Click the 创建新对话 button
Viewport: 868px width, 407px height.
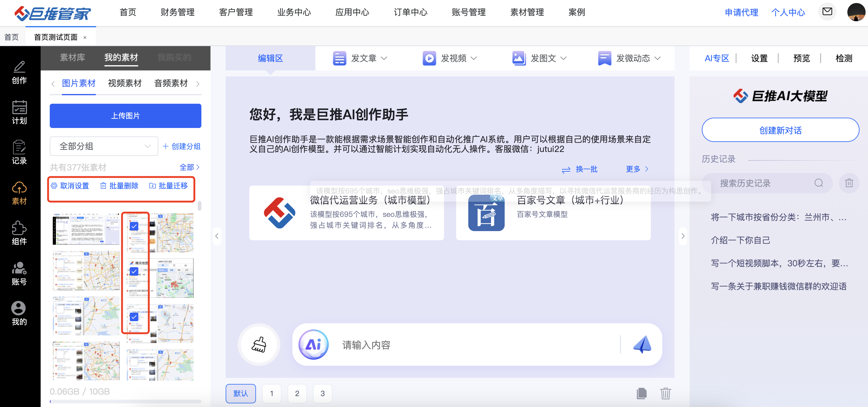coord(780,130)
